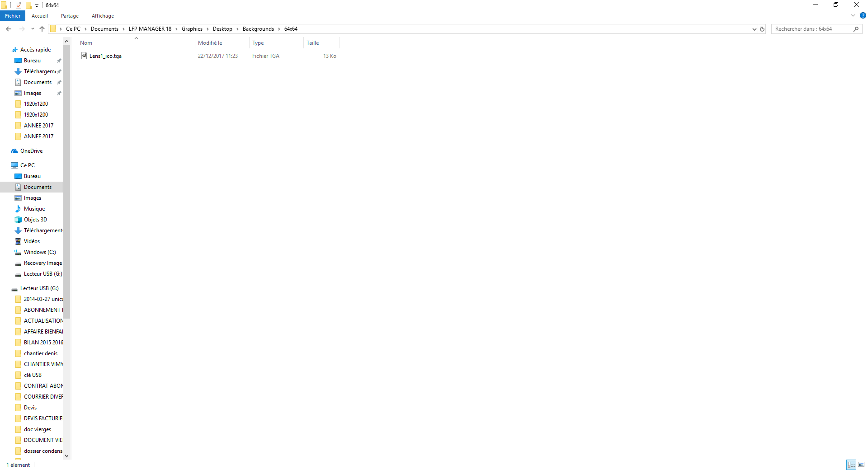The image size is (868, 470).
Task: Open clé USB folder
Action: [33, 375]
